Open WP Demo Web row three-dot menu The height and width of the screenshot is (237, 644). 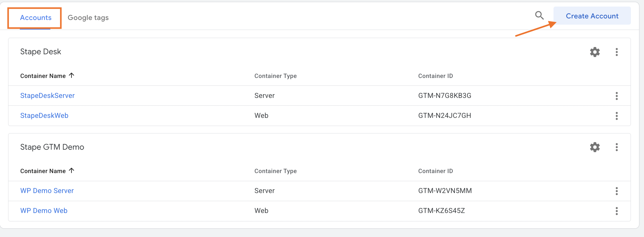point(617,211)
